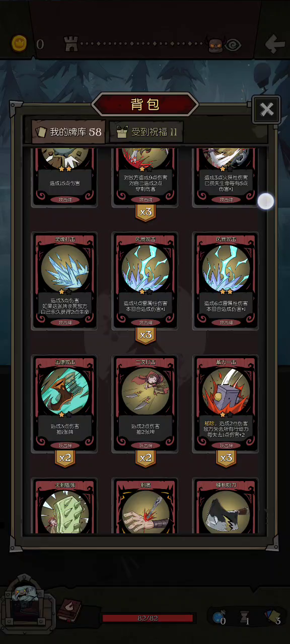Select the 灵魂打击 ice shard card
290x644 pixels.
(x=64, y=280)
